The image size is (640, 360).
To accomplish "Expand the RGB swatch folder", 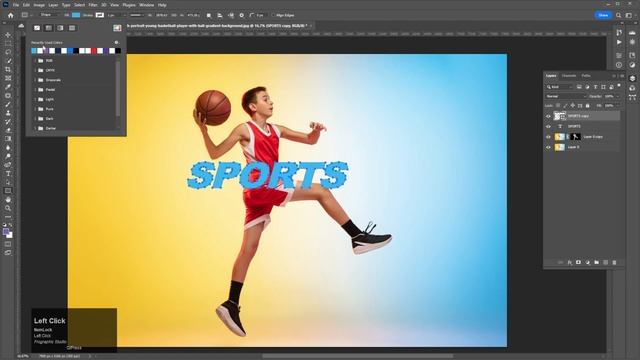I will [x=35, y=60].
